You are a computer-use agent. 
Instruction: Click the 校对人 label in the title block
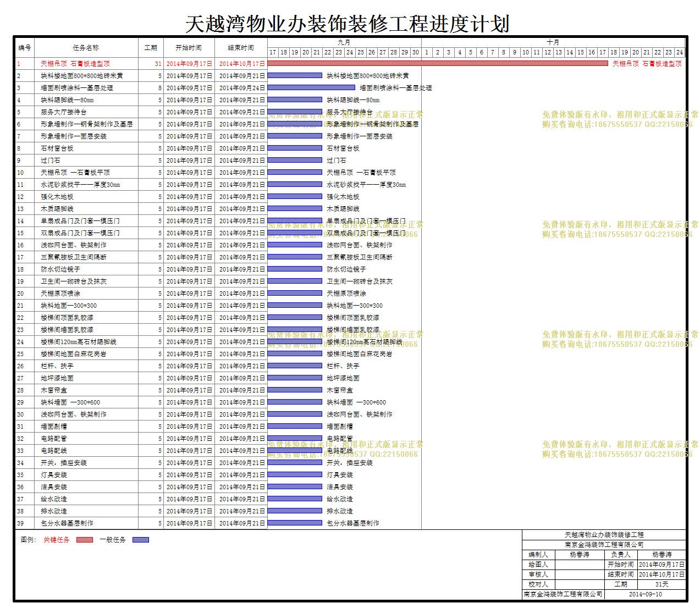tap(538, 584)
